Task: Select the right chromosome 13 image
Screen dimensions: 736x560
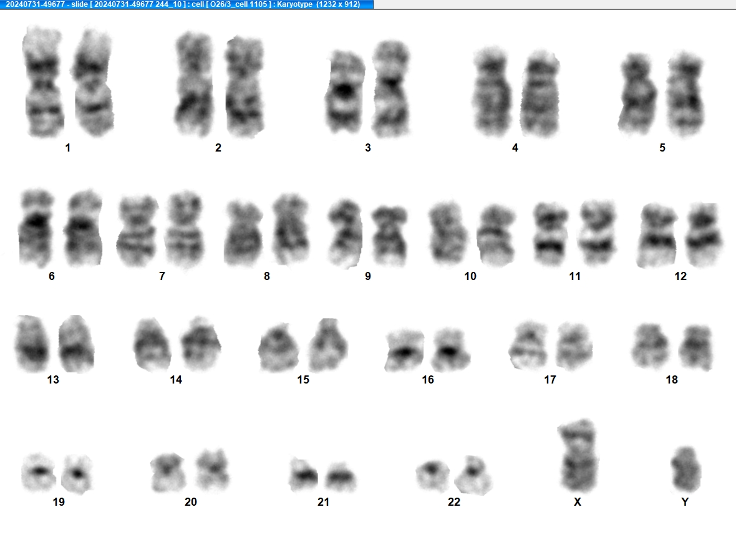Action: pos(77,344)
